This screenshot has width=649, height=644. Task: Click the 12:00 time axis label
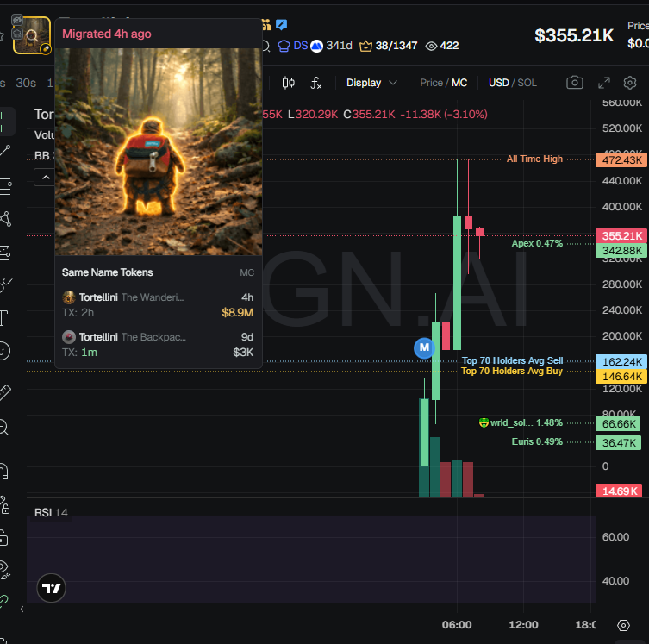pos(523,625)
